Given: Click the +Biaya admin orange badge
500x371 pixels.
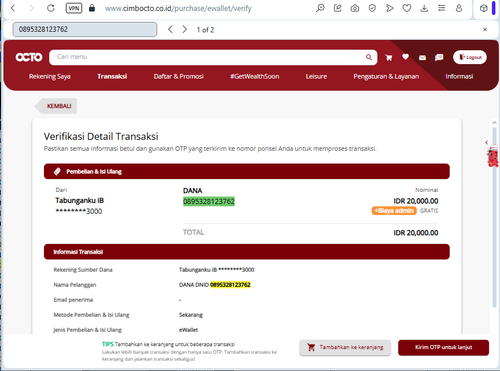Looking at the screenshot, I should [394, 211].
